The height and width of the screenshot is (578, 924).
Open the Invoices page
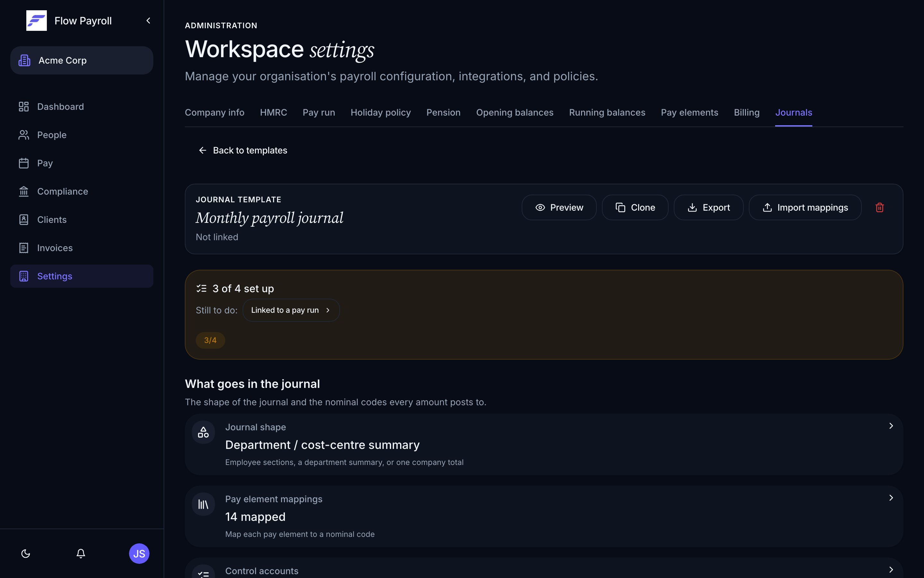pyautogui.click(x=82, y=248)
